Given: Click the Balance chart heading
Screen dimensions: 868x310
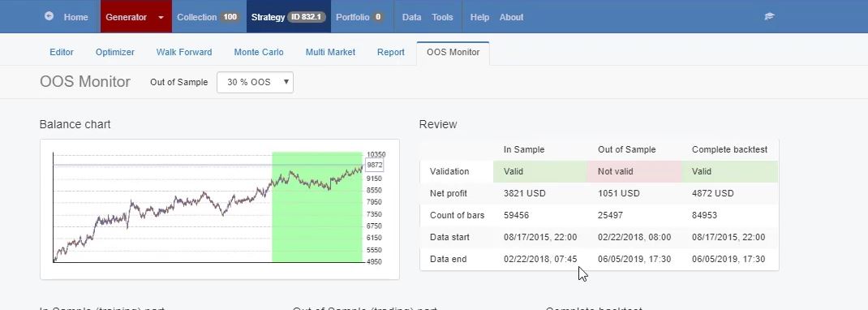Looking at the screenshot, I should (75, 124).
